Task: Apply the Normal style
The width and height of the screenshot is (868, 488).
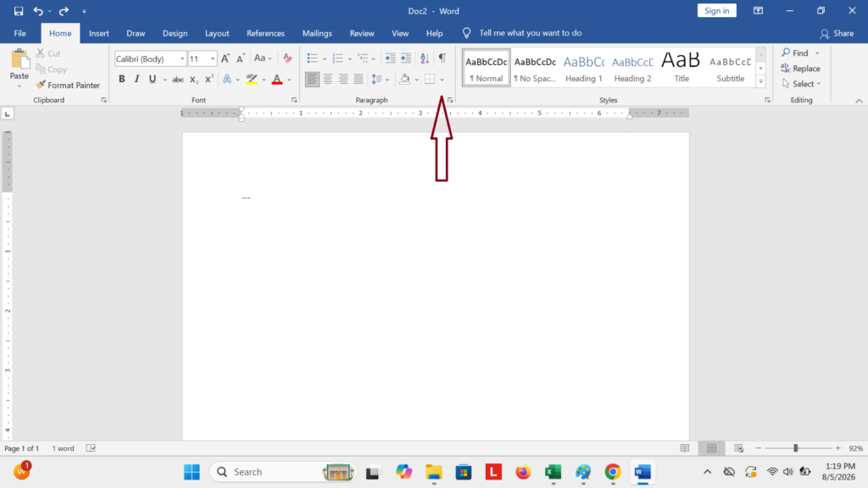Action: (486, 69)
